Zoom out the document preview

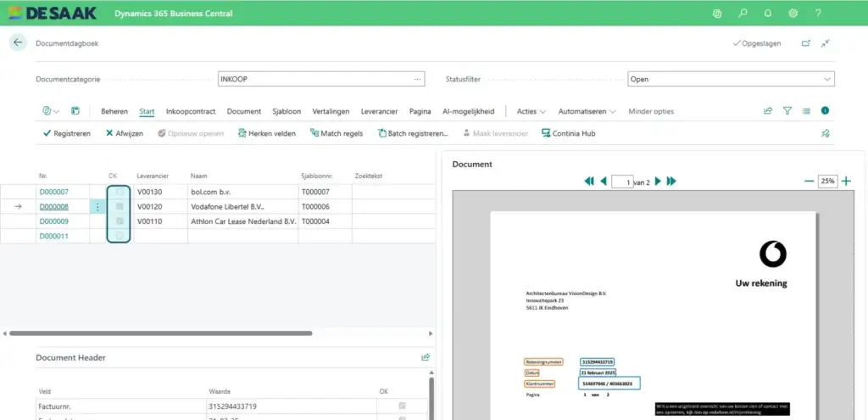(x=809, y=182)
